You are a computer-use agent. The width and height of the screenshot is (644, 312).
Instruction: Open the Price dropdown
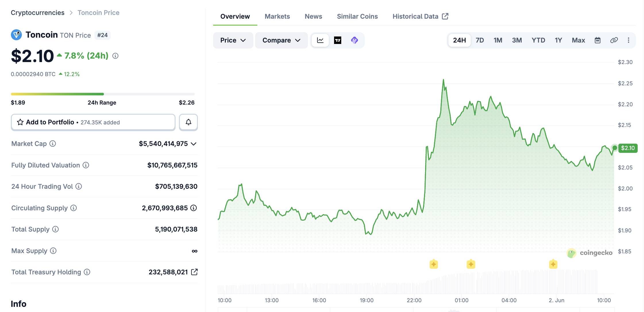point(233,40)
